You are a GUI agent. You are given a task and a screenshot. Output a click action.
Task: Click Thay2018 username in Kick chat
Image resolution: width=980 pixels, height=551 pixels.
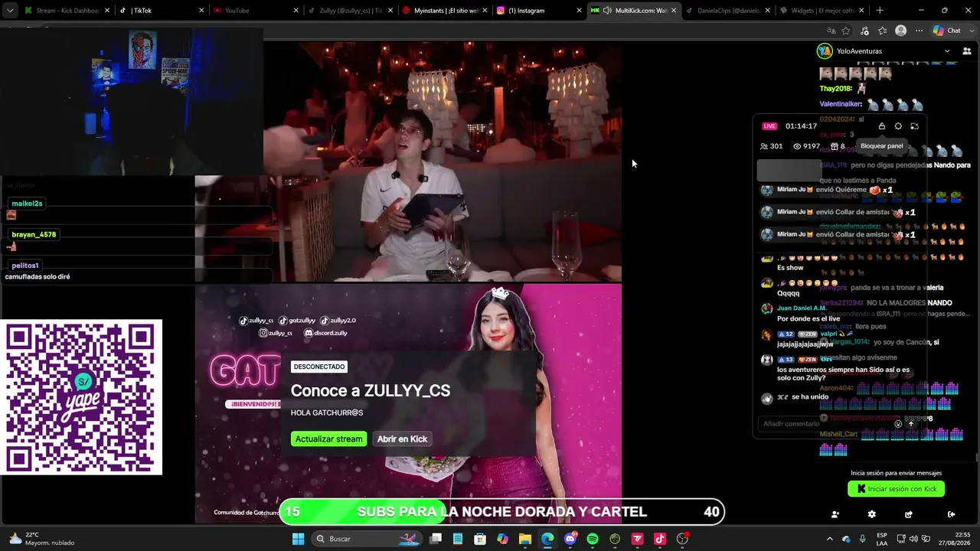[x=836, y=89]
